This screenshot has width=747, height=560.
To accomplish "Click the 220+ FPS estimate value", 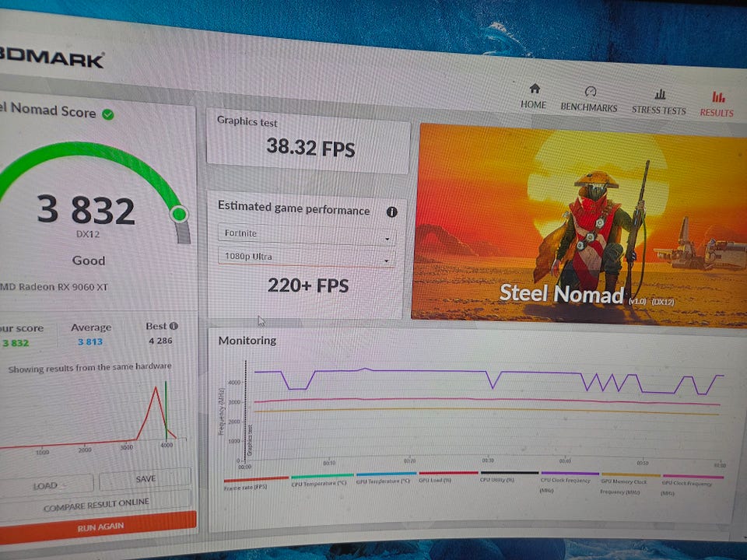I will (308, 285).
